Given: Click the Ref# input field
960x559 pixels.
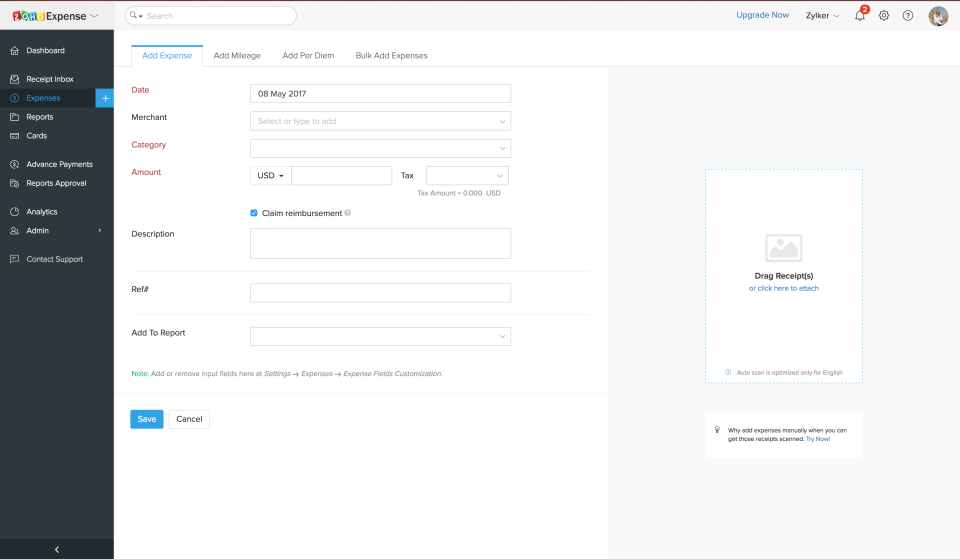Looking at the screenshot, I should point(380,293).
